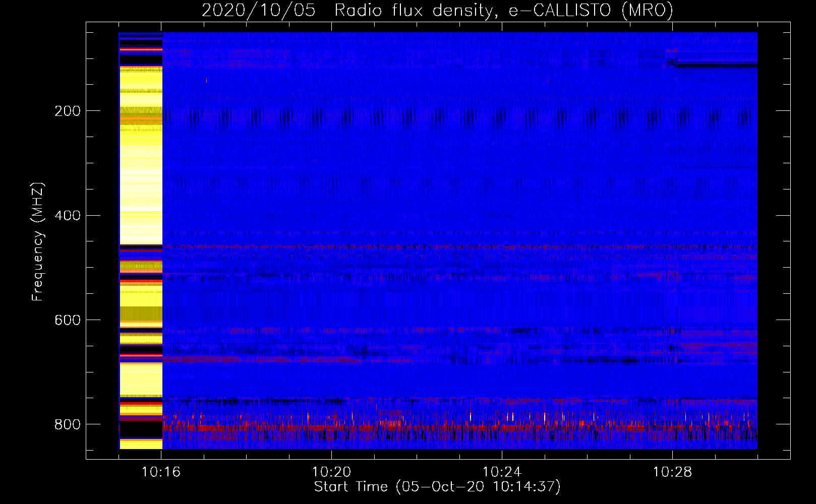Click the 10:28 time tick label
Image resolution: width=816 pixels, height=504 pixels.
[672, 472]
